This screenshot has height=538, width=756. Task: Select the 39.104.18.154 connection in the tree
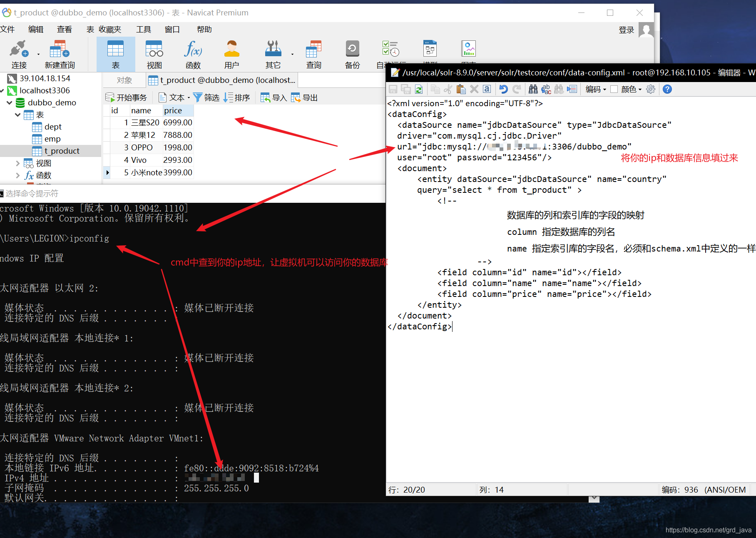pyautogui.click(x=45, y=78)
